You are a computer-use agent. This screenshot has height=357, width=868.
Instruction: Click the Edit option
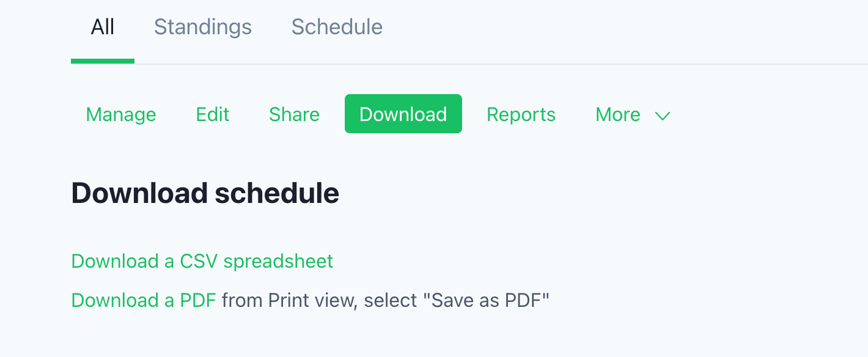pos(212,114)
